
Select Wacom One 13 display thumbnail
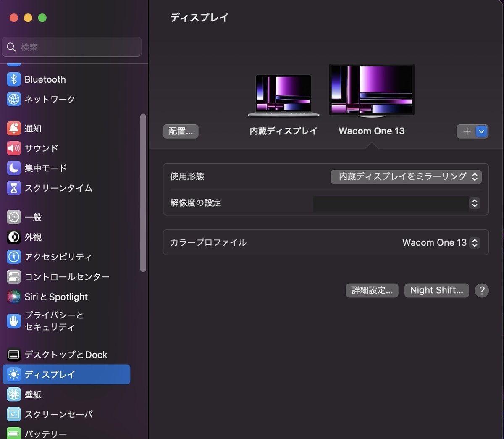pyautogui.click(x=372, y=90)
